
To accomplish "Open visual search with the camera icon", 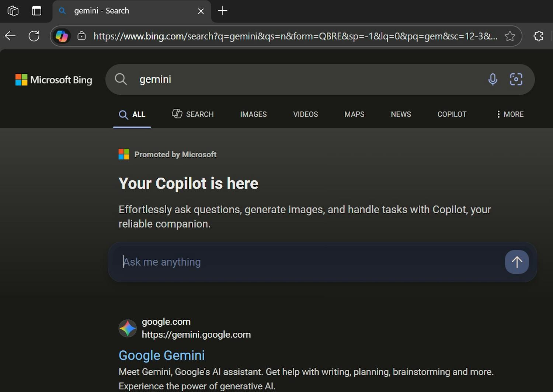I will tap(516, 79).
